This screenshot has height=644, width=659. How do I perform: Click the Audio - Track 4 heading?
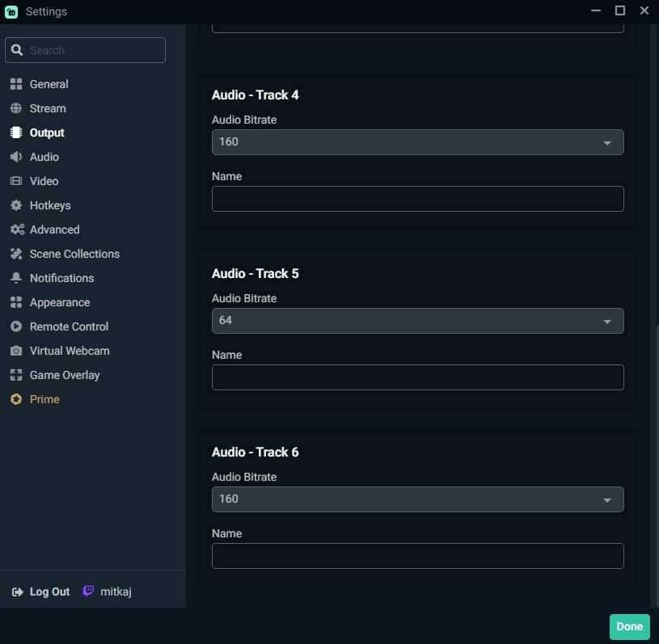(256, 95)
